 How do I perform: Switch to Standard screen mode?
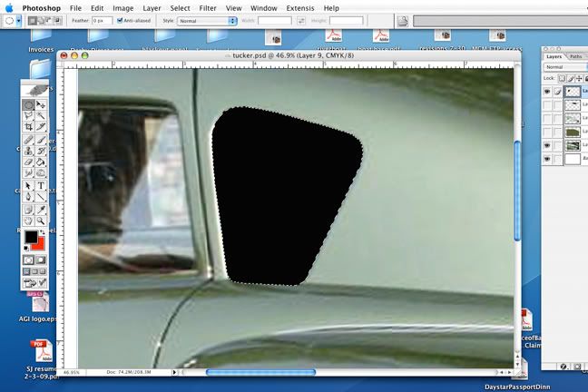(27, 271)
